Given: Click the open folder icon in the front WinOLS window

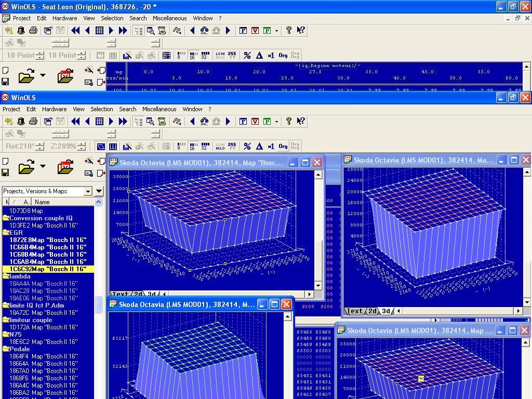Looking at the screenshot, I should [x=26, y=167].
